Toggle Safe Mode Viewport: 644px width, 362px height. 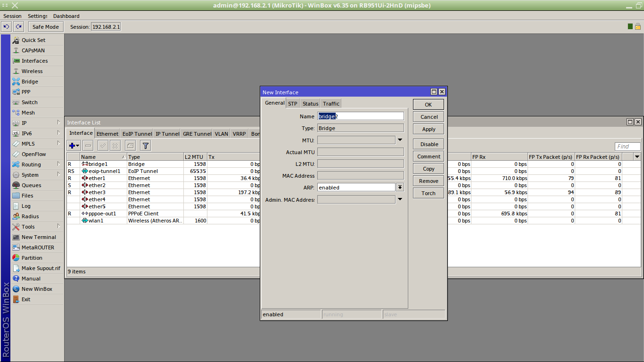46,27
